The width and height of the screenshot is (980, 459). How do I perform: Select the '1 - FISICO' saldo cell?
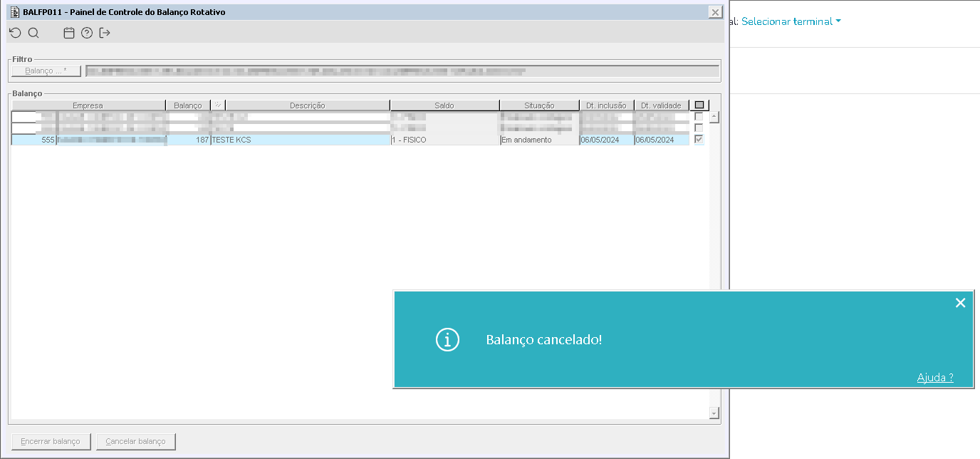[x=445, y=140]
